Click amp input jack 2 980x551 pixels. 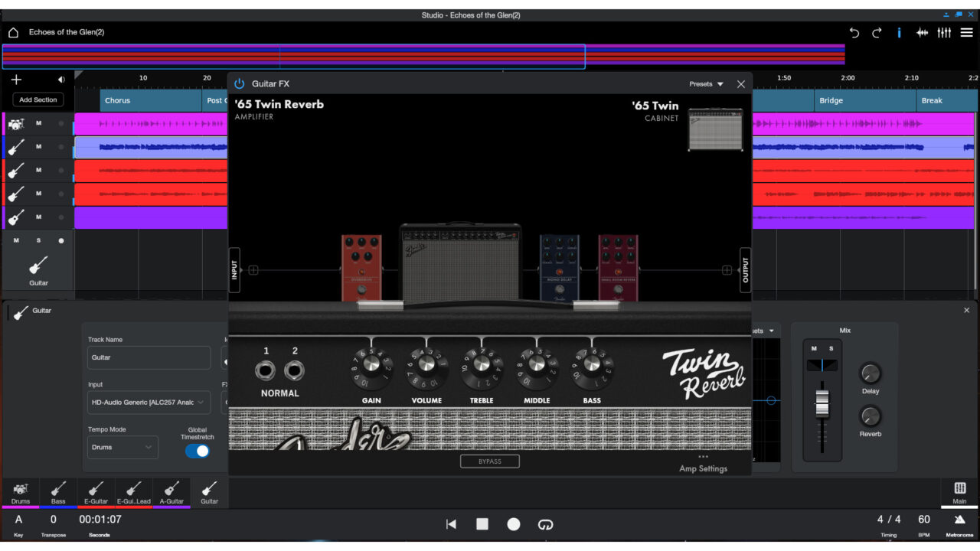pos(294,371)
